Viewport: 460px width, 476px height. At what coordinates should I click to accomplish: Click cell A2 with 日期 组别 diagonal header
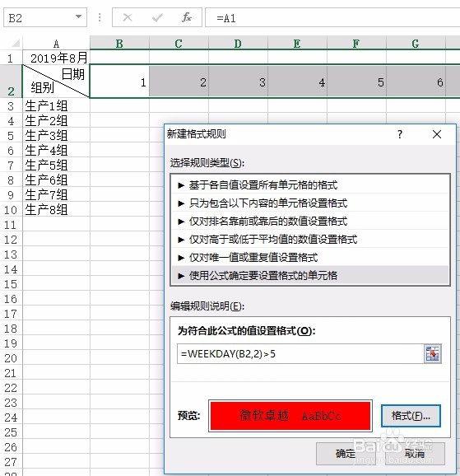(x=57, y=81)
